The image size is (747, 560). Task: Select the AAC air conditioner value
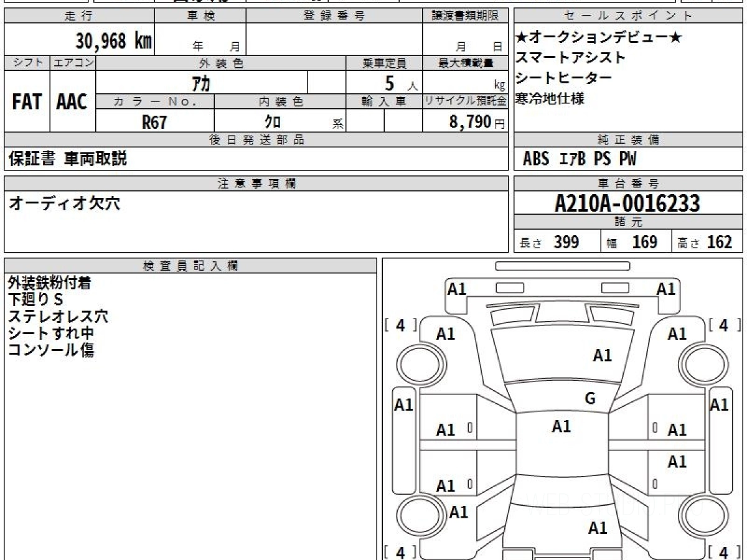click(x=72, y=101)
